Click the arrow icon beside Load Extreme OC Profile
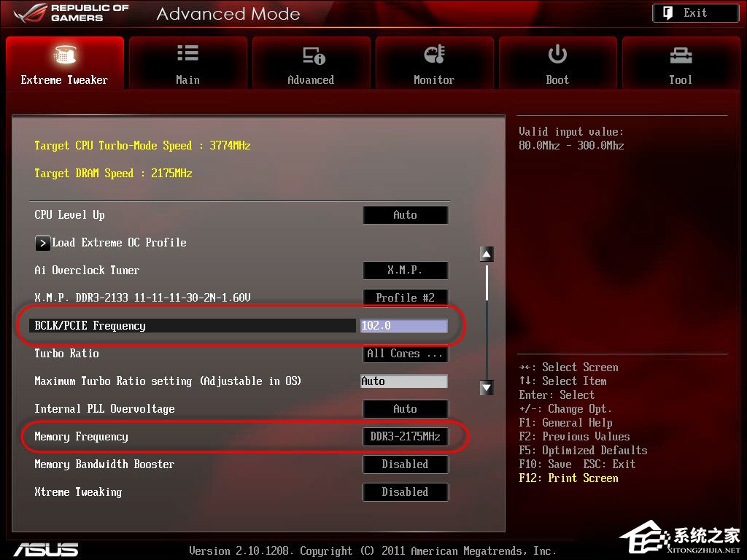This screenshot has height=560, width=747. [x=42, y=243]
